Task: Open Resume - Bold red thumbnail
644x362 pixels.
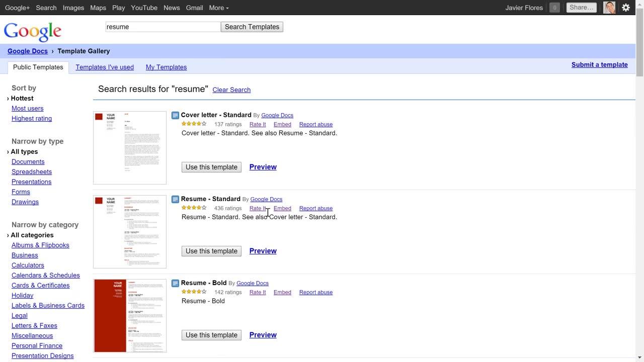Action: click(x=130, y=316)
